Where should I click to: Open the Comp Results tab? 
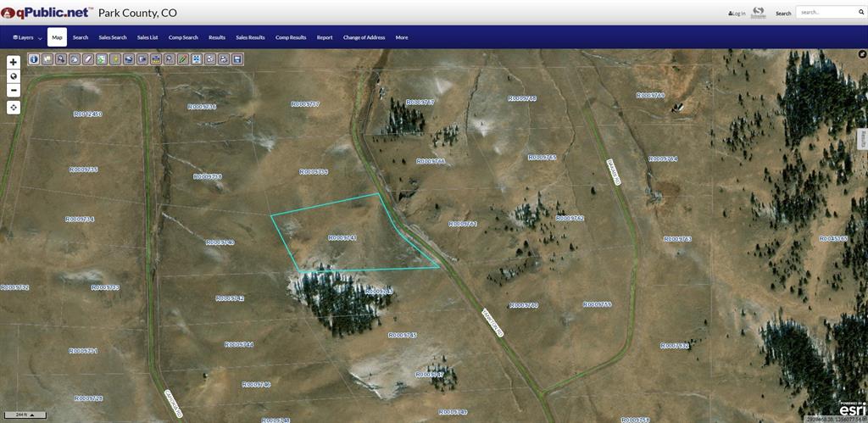(291, 37)
